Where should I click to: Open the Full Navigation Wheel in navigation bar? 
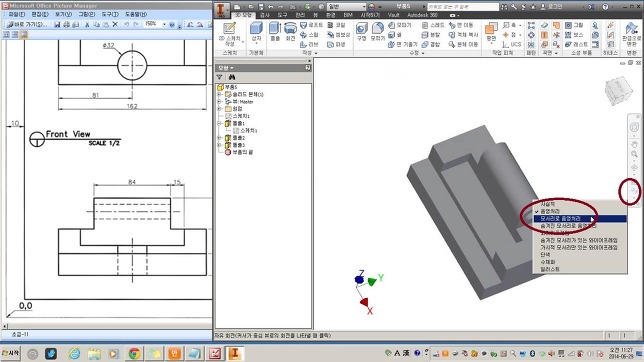tap(634, 127)
